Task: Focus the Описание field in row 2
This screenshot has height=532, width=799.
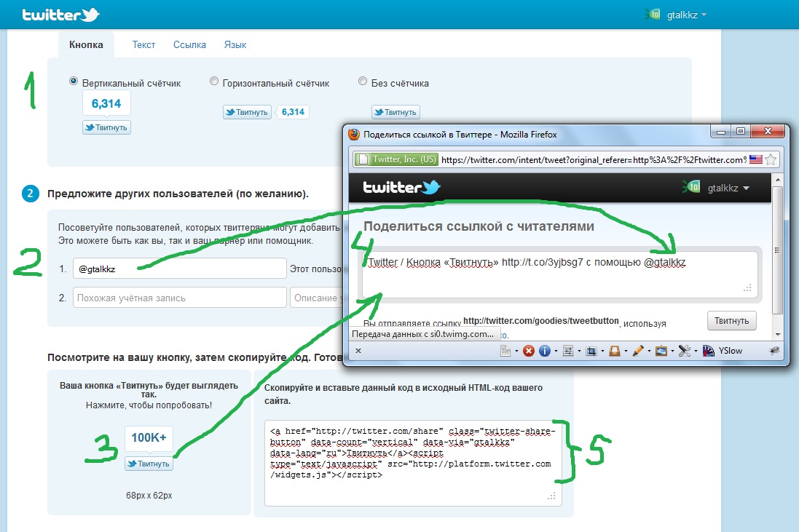Action: (316, 298)
